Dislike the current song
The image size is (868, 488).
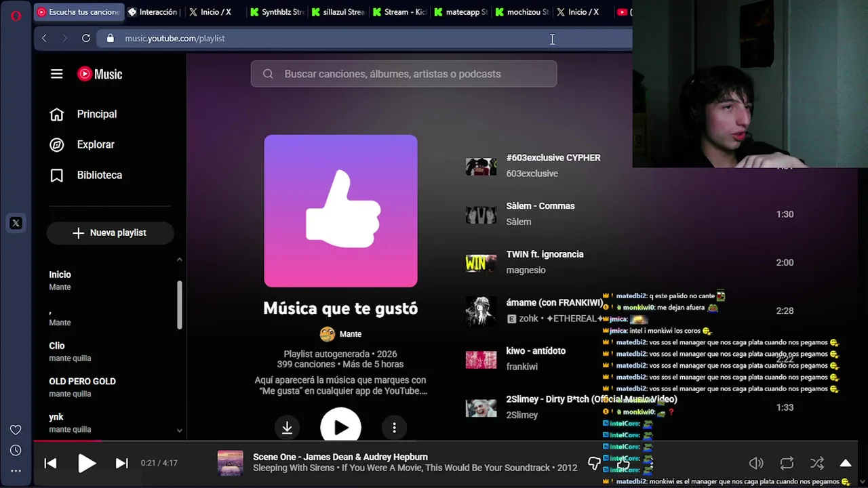pos(594,463)
